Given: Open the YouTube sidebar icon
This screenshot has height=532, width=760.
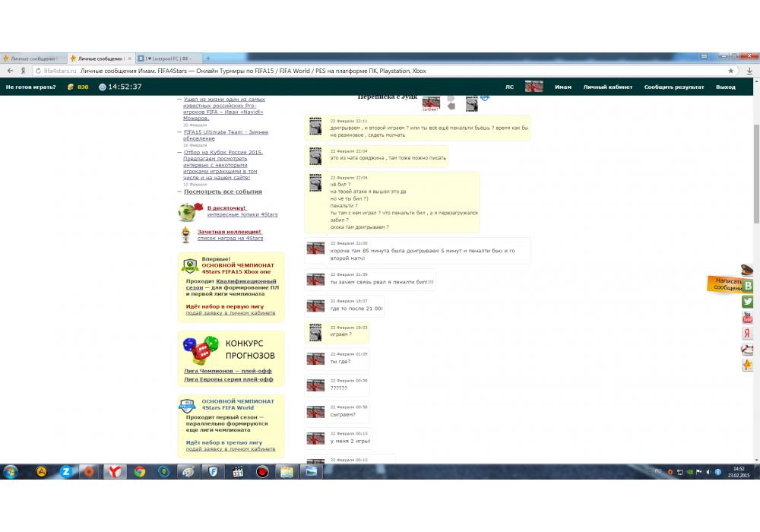Looking at the screenshot, I should (x=748, y=318).
